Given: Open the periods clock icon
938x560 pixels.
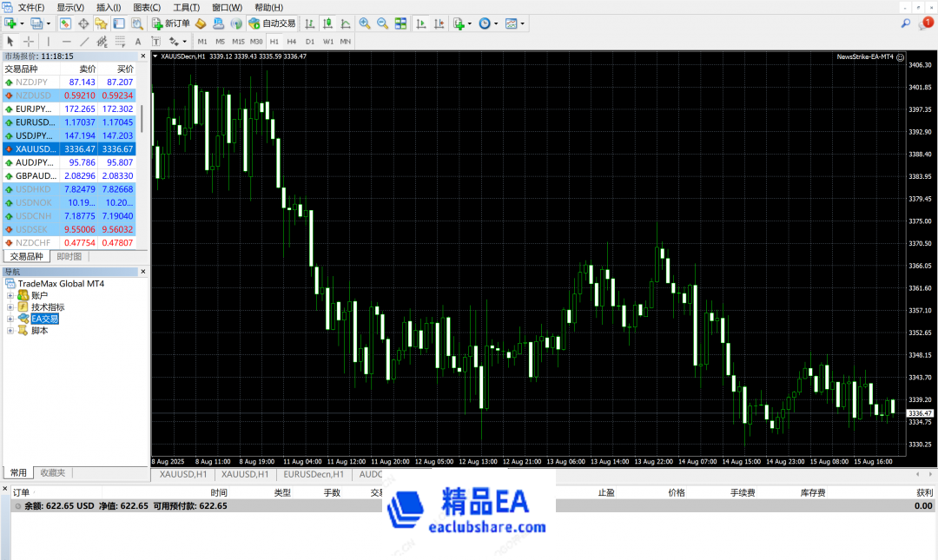Looking at the screenshot, I should [485, 23].
